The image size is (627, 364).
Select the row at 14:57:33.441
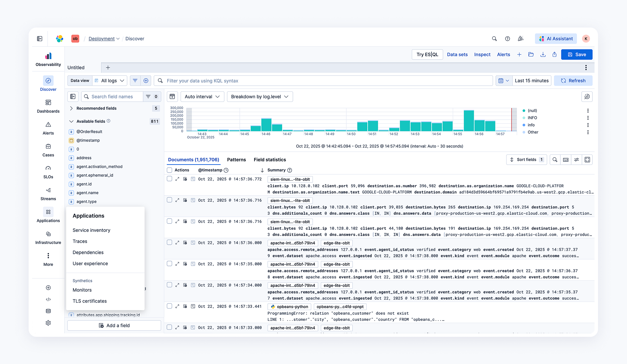click(170, 306)
